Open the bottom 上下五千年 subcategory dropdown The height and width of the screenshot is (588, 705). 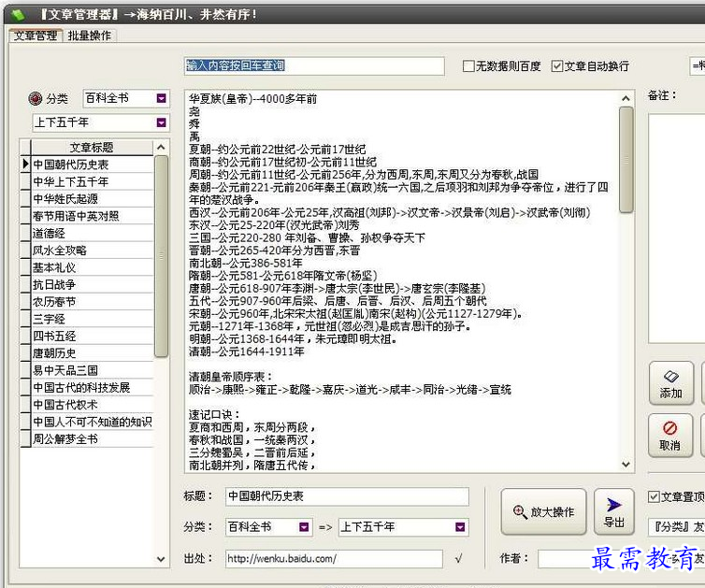click(x=460, y=527)
